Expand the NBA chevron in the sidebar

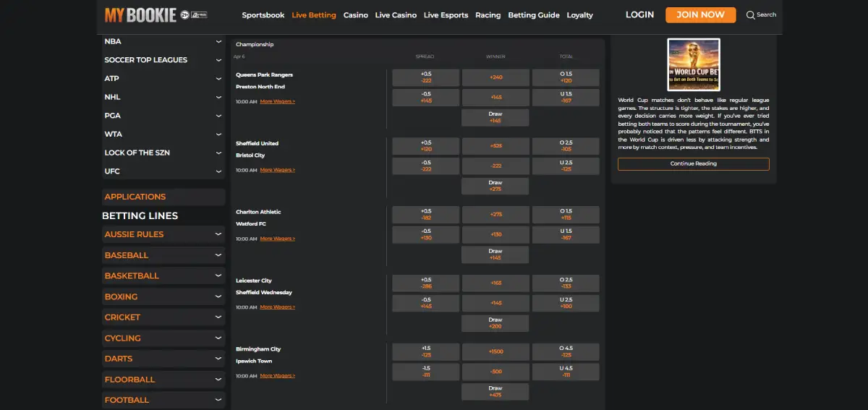point(218,42)
